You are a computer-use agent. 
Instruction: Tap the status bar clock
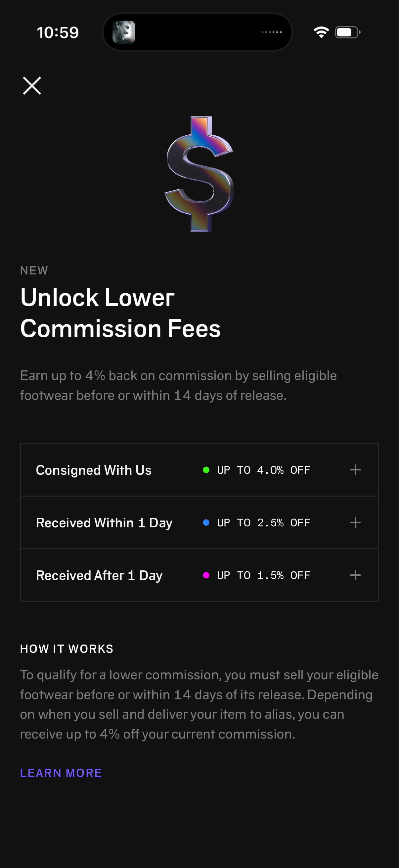58,33
